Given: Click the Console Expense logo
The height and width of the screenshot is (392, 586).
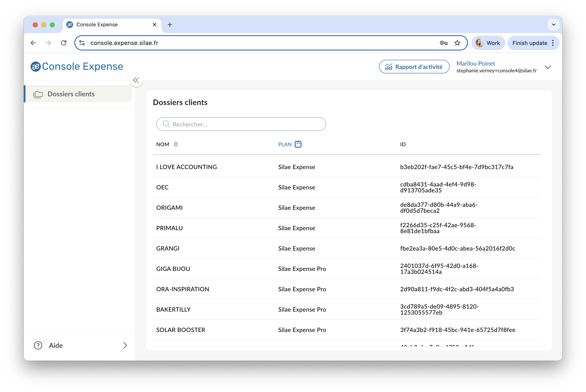Looking at the screenshot, I should click(x=77, y=67).
